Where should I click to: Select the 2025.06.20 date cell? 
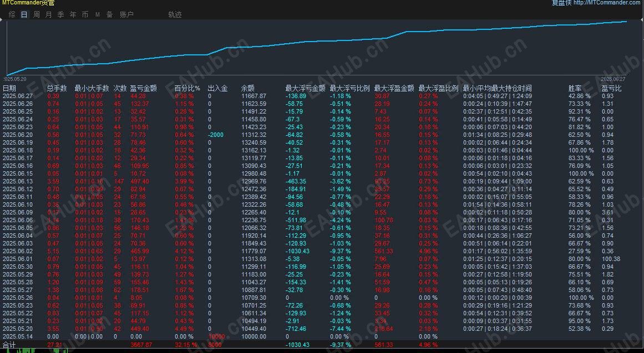18,135
